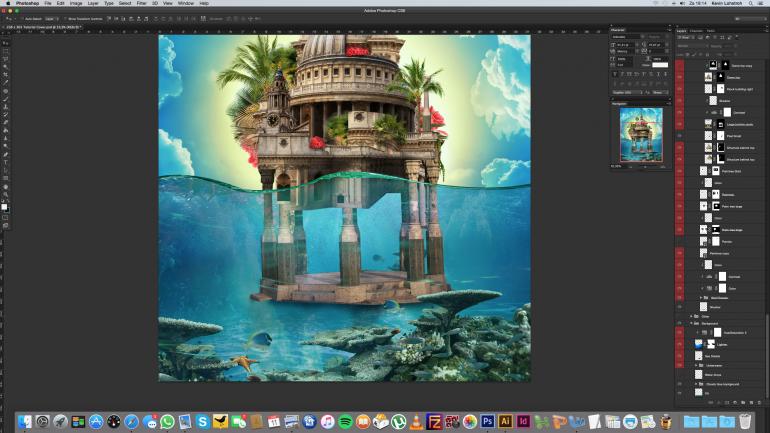Open InDesign from the Dock
The width and height of the screenshot is (770, 433).
[x=523, y=421]
